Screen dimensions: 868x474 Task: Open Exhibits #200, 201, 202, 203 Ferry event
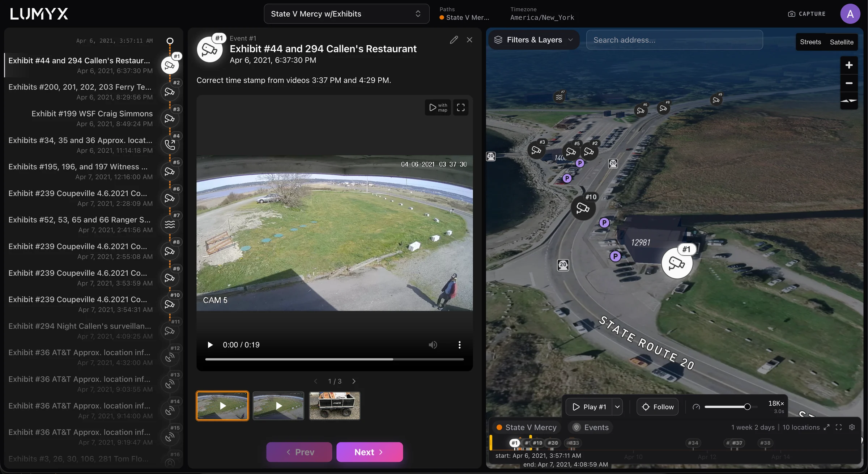[80, 92]
